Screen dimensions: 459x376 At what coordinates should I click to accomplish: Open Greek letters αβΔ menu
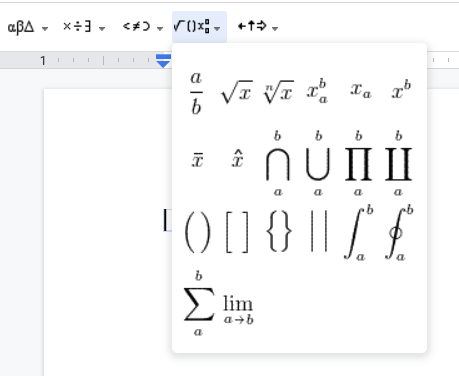coord(28,27)
